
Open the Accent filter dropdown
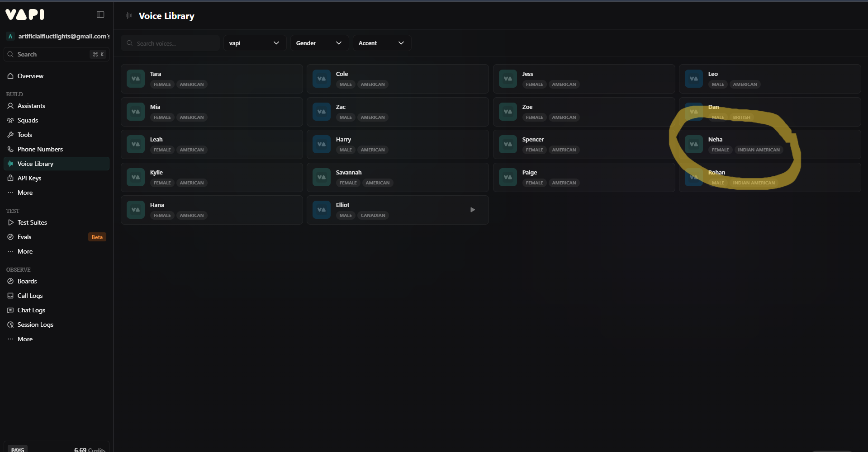[382, 43]
